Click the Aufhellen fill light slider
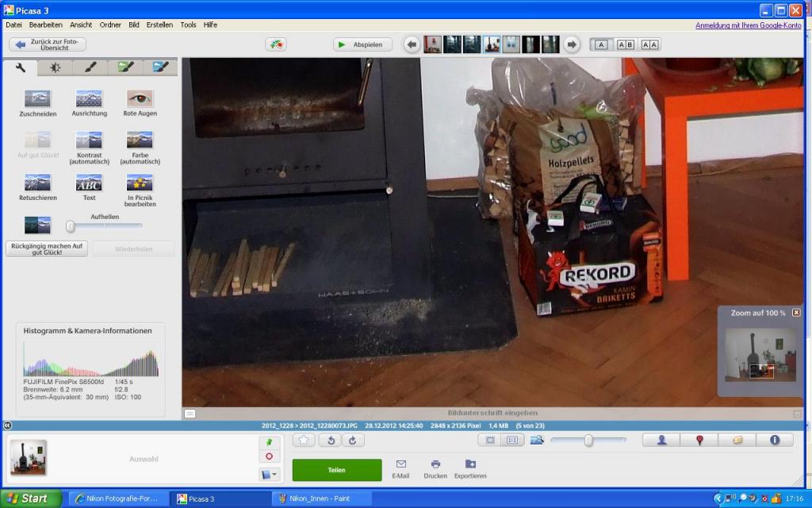This screenshot has height=508, width=812. tap(104, 226)
